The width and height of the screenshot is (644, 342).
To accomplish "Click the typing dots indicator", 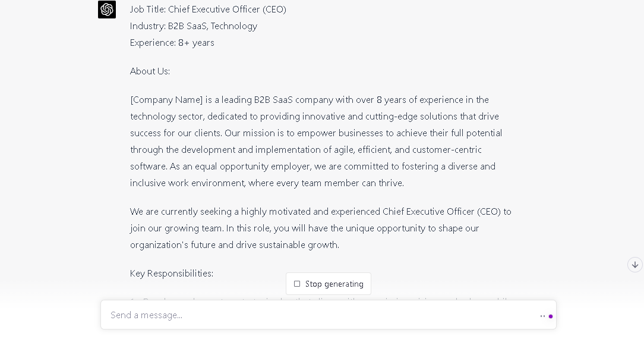I will [542, 316].
